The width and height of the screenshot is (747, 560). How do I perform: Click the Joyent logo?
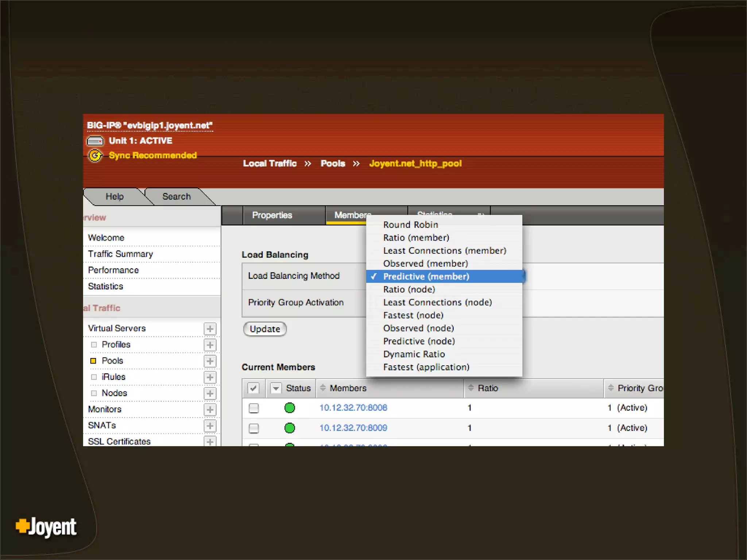pyautogui.click(x=46, y=527)
